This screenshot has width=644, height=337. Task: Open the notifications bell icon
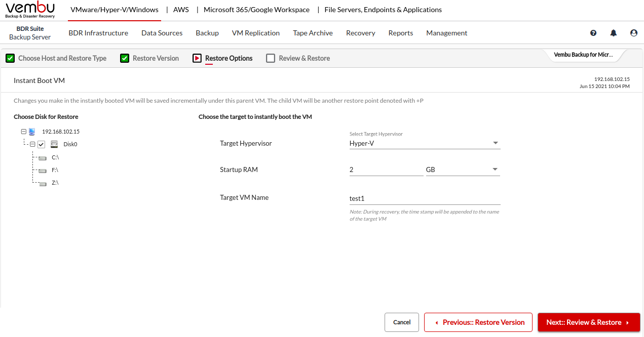tap(614, 33)
